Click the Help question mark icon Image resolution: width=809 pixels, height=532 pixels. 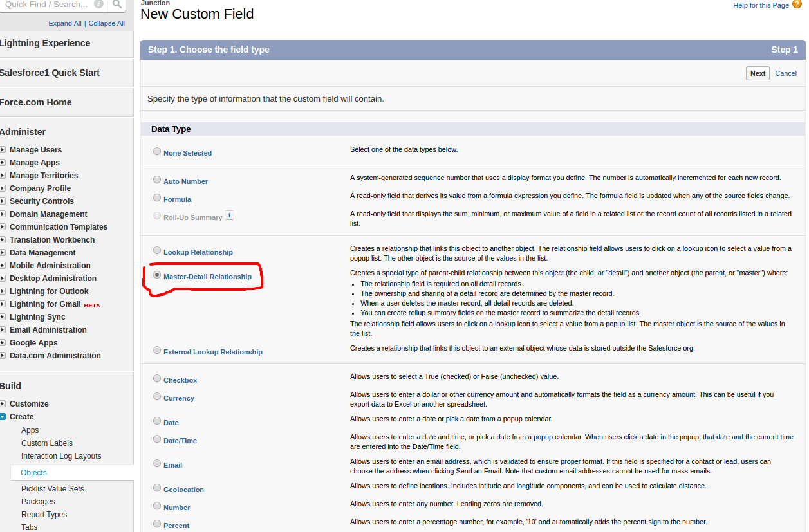pos(797,5)
